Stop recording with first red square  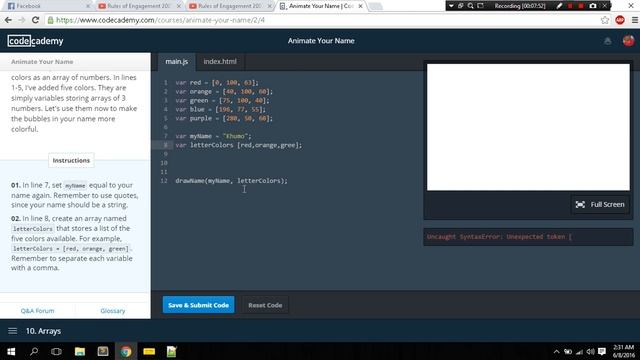pos(570,6)
